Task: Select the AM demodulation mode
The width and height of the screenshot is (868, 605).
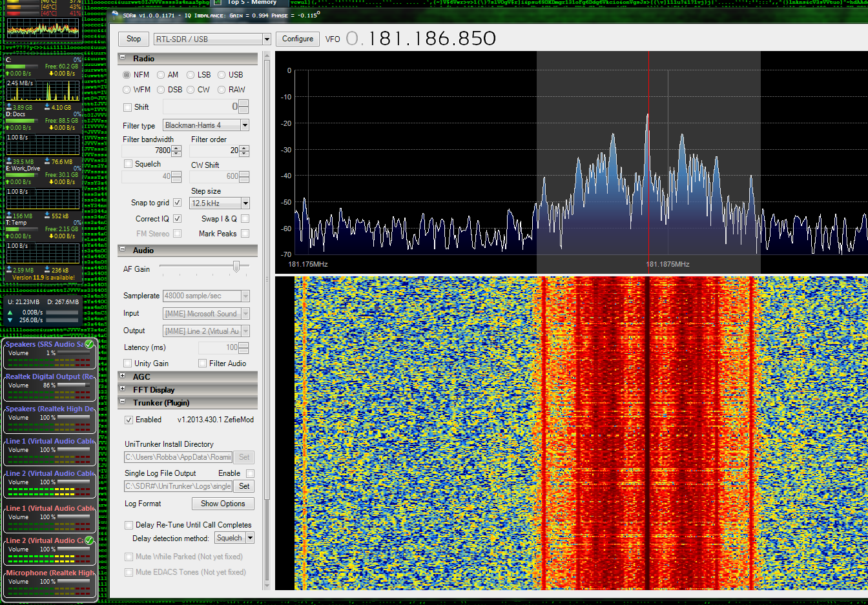Action: point(161,75)
